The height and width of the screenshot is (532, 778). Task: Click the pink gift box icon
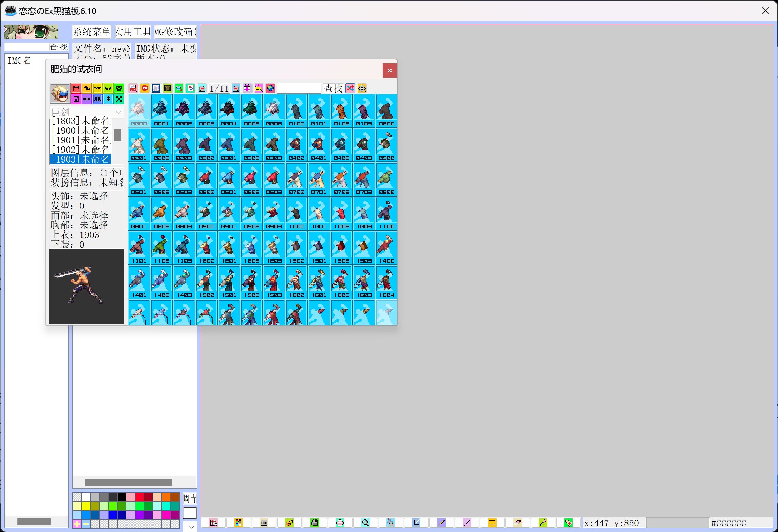(x=248, y=88)
